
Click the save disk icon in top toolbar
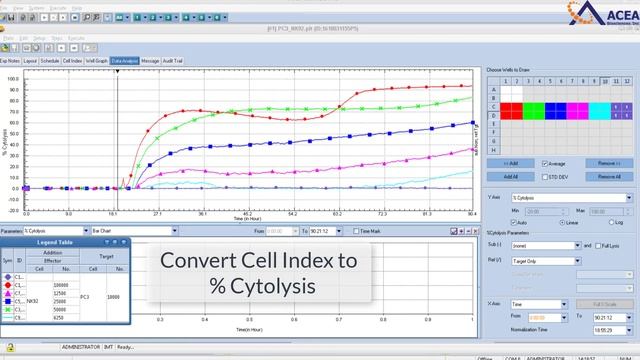11,18
